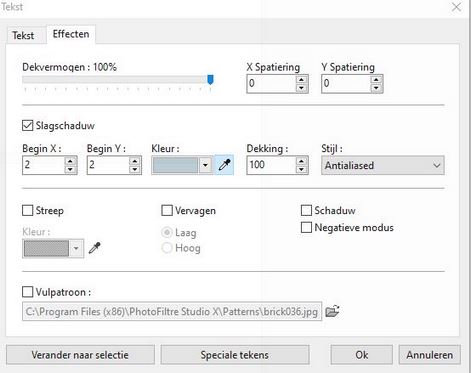Select the Effecten tab

pos(71,34)
